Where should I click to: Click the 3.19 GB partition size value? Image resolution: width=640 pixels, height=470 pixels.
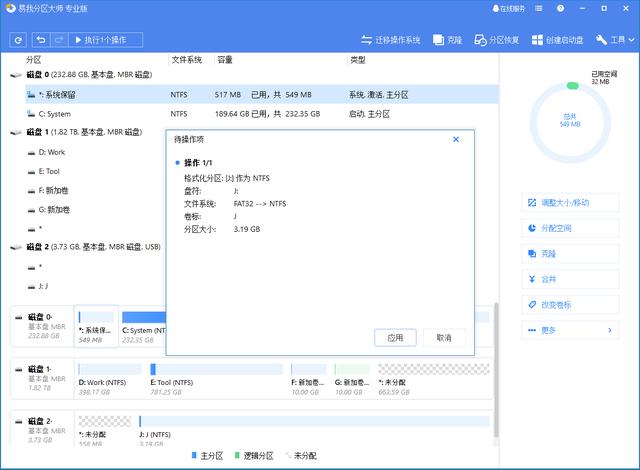point(247,229)
